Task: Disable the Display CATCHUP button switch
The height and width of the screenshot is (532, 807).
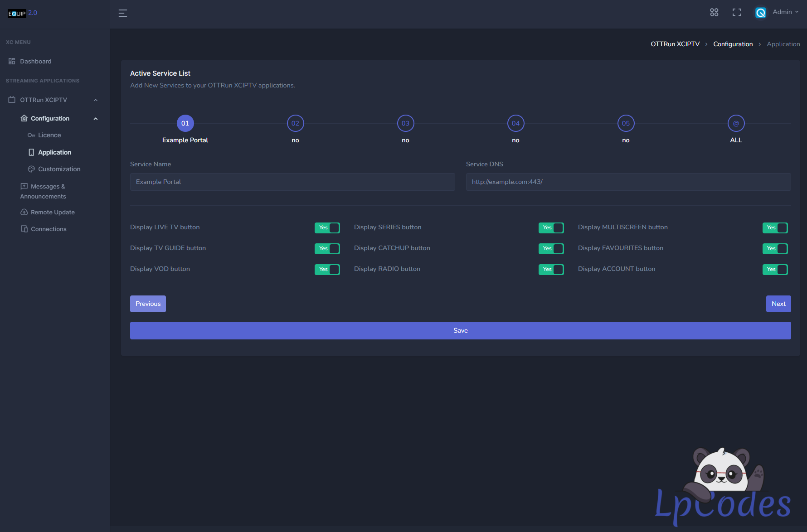Action: [551, 249]
